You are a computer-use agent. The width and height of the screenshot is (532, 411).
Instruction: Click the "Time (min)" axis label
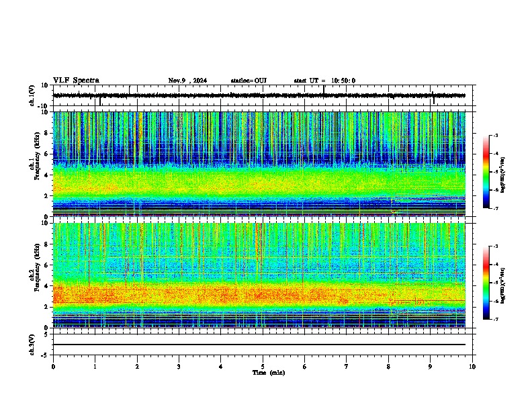[269, 373]
